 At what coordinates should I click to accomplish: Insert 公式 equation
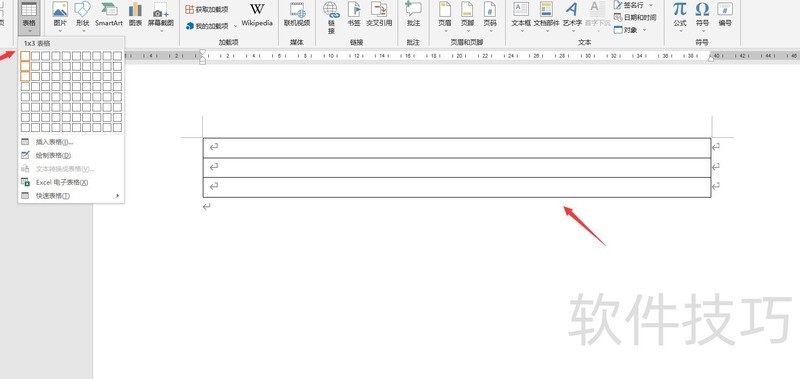[680, 15]
